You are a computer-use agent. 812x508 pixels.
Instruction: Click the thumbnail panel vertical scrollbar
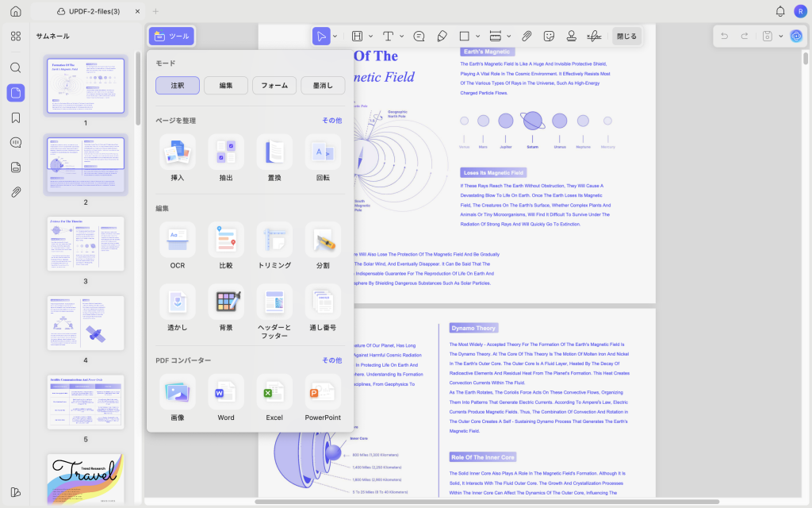tap(138, 89)
